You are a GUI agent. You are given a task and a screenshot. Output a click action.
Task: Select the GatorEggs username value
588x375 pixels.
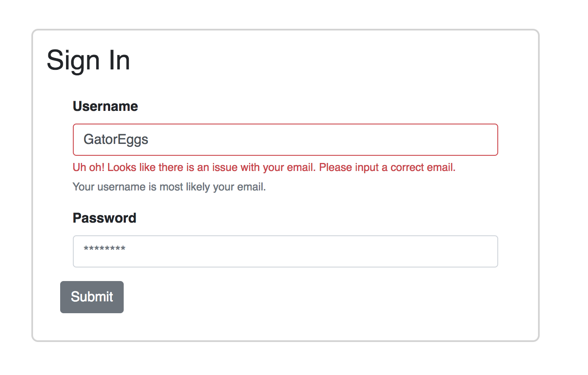tap(116, 140)
